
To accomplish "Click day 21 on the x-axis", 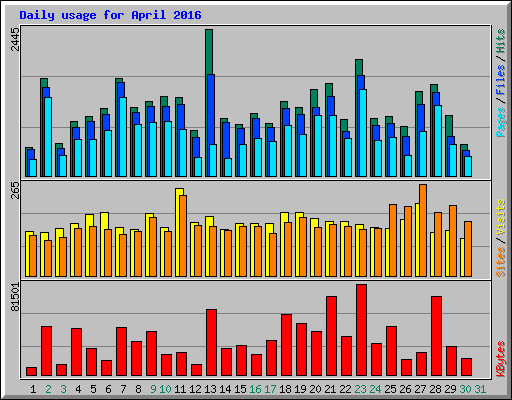I will point(330,389).
